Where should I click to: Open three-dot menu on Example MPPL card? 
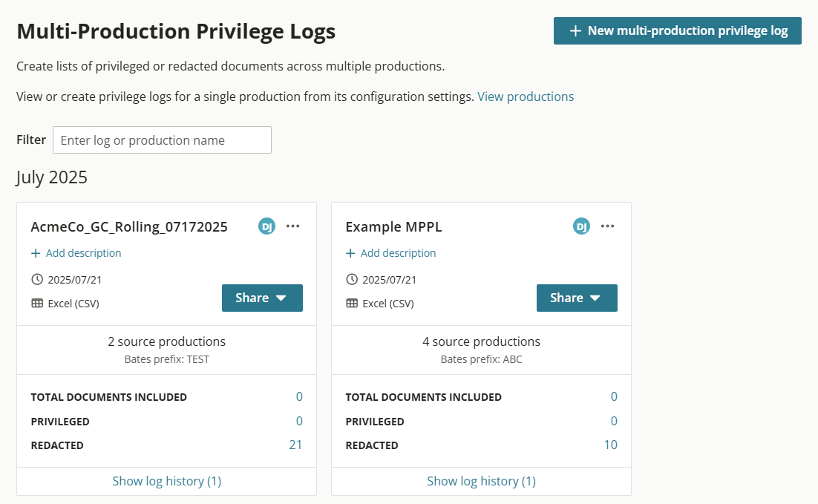point(608,226)
